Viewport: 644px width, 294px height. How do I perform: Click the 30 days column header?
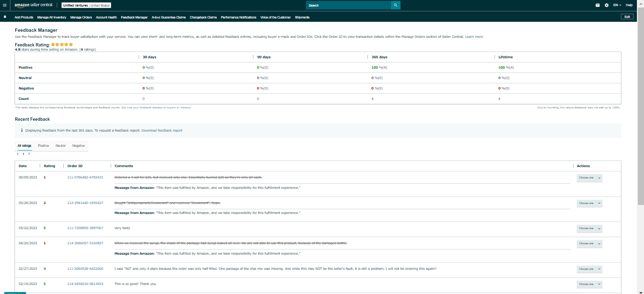coord(149,57)
